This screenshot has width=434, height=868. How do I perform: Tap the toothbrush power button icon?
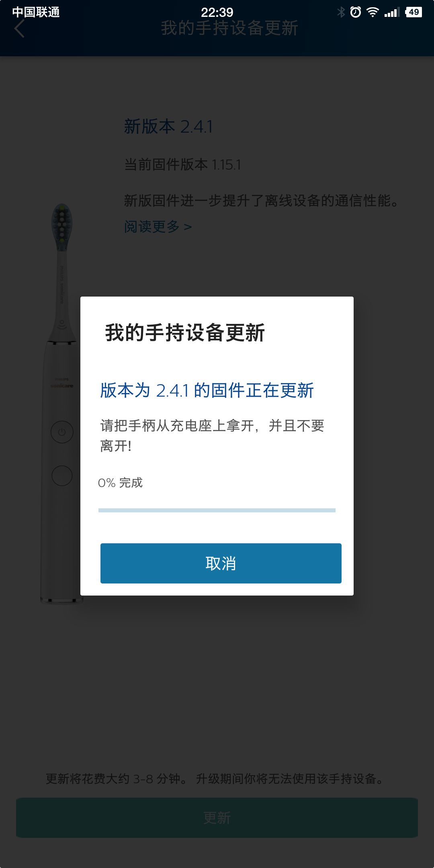[62, 432]
